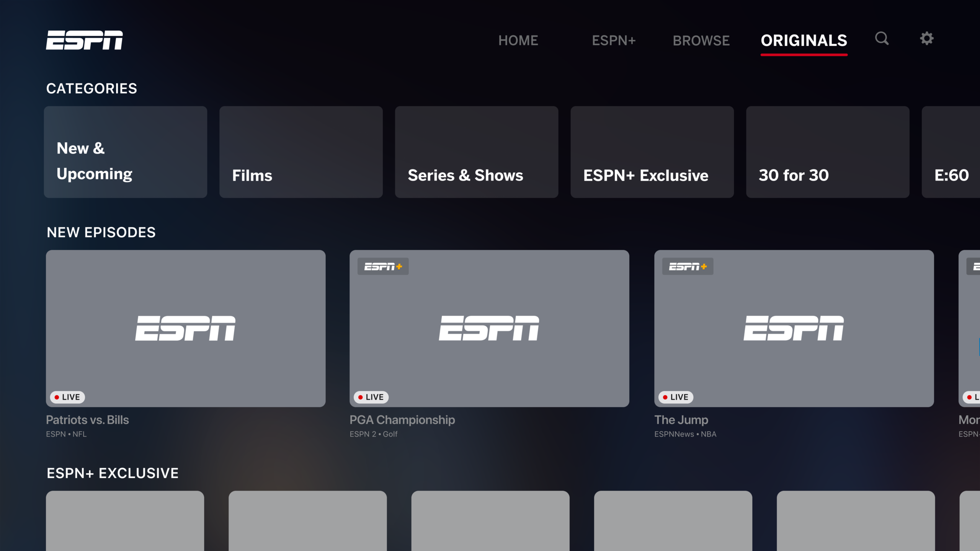Click the ESPN 2 • Golf subtitle
This screenshot has height=551, width=980.
pos(373,434)
